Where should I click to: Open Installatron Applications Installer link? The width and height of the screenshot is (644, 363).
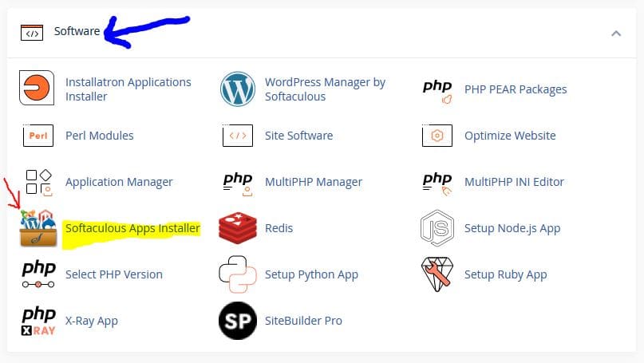click(x=128, y=89)
